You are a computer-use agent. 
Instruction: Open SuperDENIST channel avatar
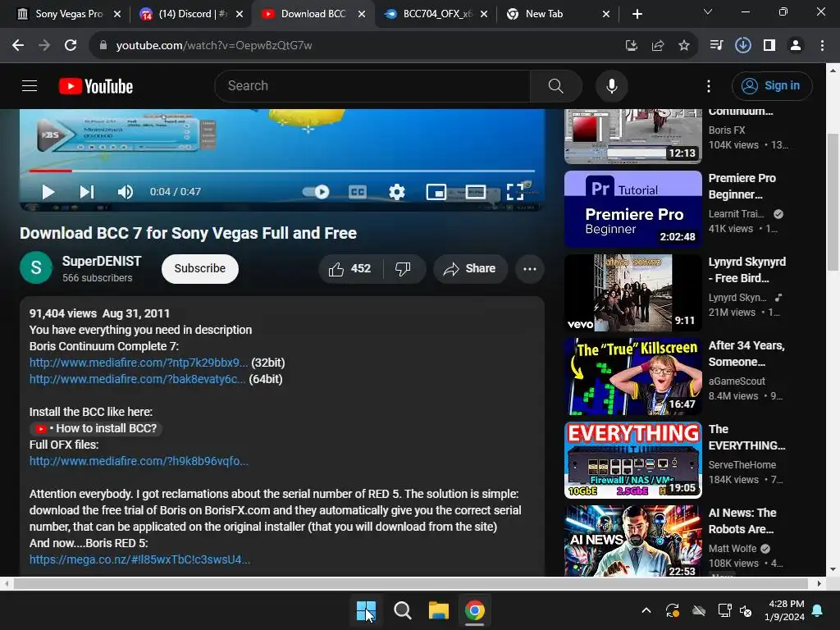point(36,267)
